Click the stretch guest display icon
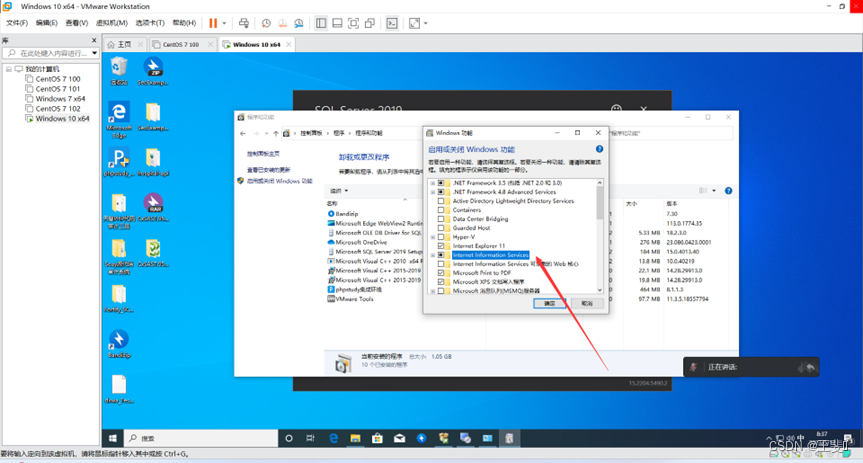Image resolution: width=863 pixels, height=463 pixels. 414,23
